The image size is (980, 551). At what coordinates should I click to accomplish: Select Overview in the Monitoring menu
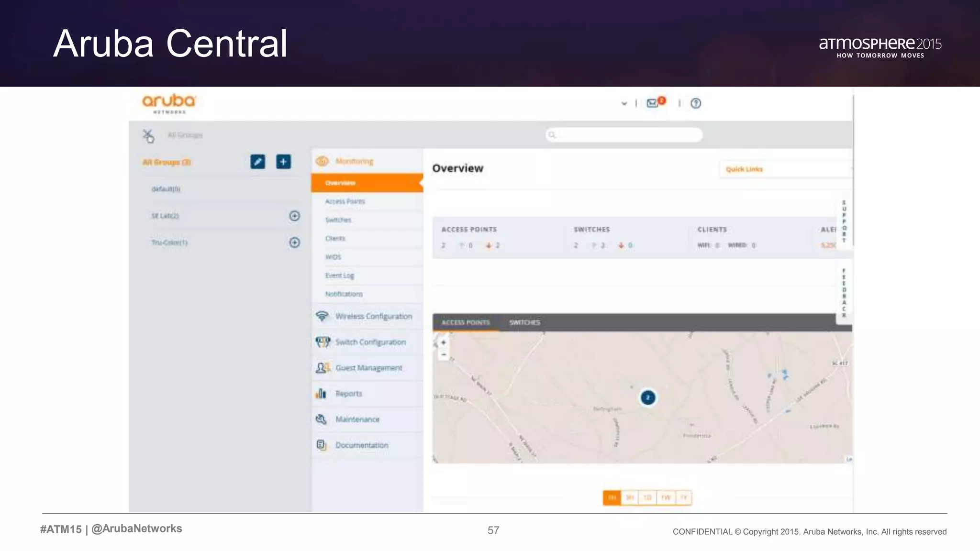point(367,183)
